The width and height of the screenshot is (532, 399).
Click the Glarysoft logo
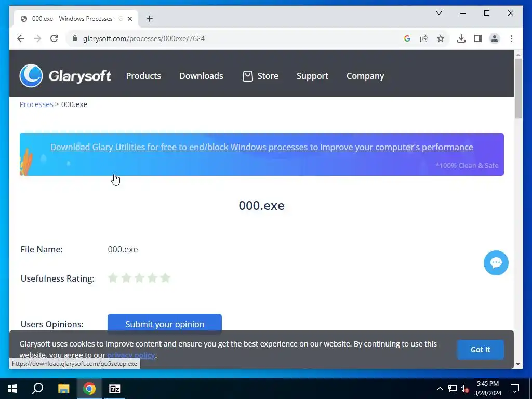click(x=65, y=76)
